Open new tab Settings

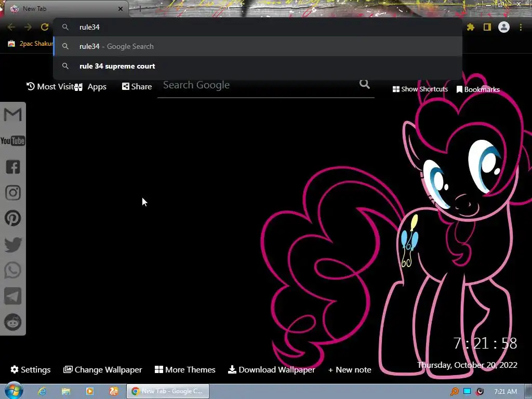click(x=31, y=369)
